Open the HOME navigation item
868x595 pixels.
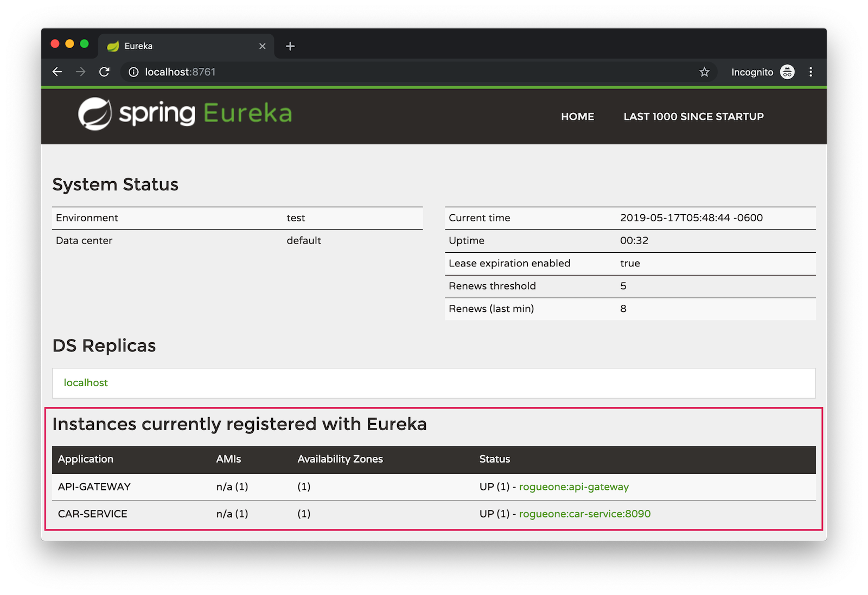(577, 117)
